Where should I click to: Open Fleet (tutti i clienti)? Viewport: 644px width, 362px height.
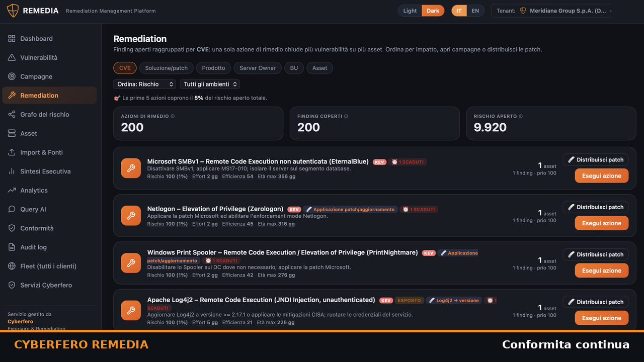(x=49, y=266)
